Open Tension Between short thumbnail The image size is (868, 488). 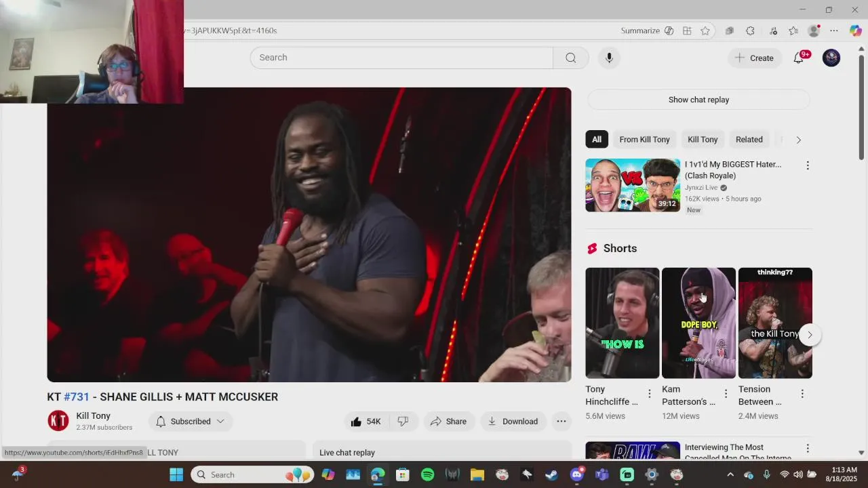[775, 323]
